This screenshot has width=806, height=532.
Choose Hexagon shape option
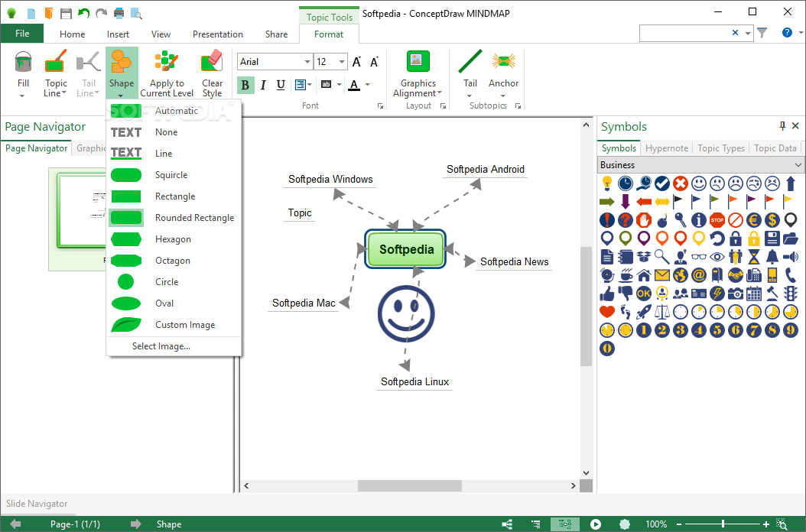[174, 239]
